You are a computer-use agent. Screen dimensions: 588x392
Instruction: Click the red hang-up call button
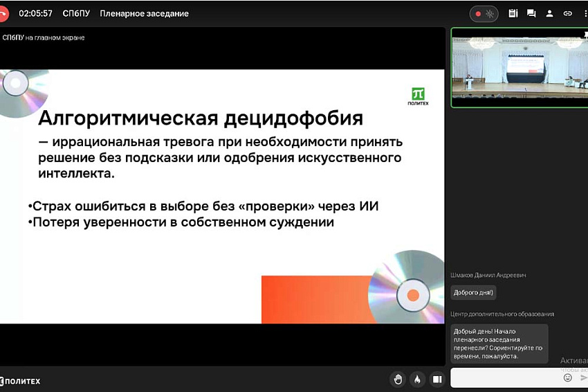point(3,13)
